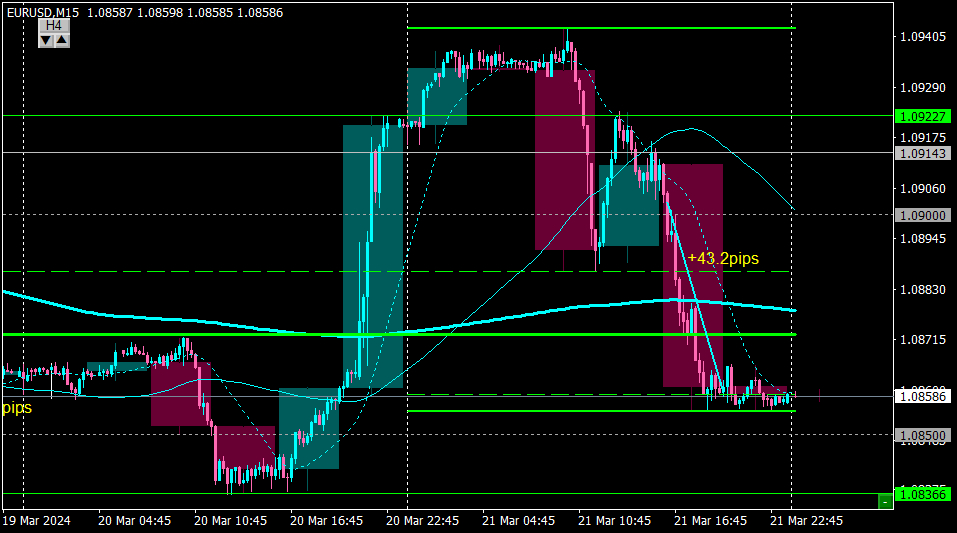Click the down arrow below H4
This screenshot has height=533, width=957.
tap(46, 40)
